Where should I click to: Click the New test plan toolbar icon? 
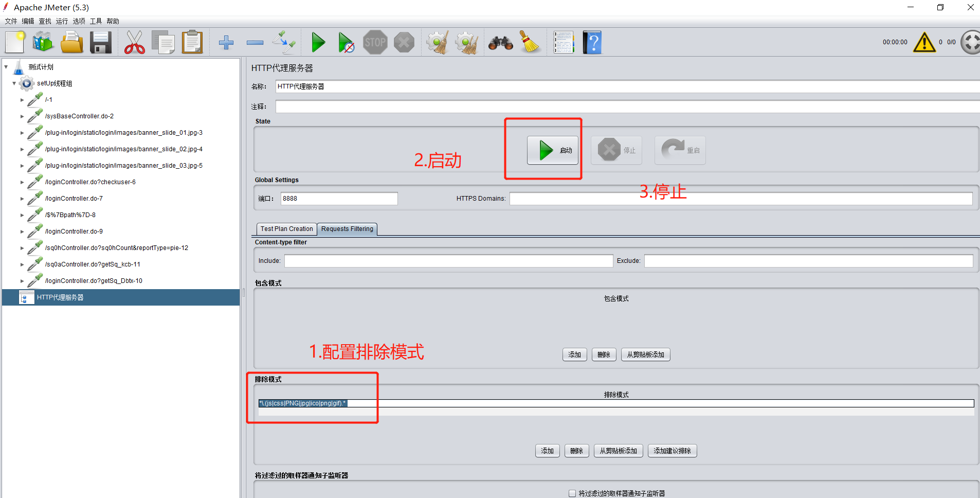pos(15,42)
